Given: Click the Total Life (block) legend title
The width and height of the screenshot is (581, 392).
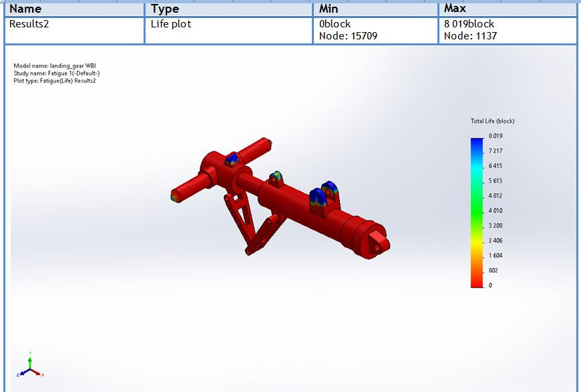Looking at the screenshot, I should pos(492,120).
